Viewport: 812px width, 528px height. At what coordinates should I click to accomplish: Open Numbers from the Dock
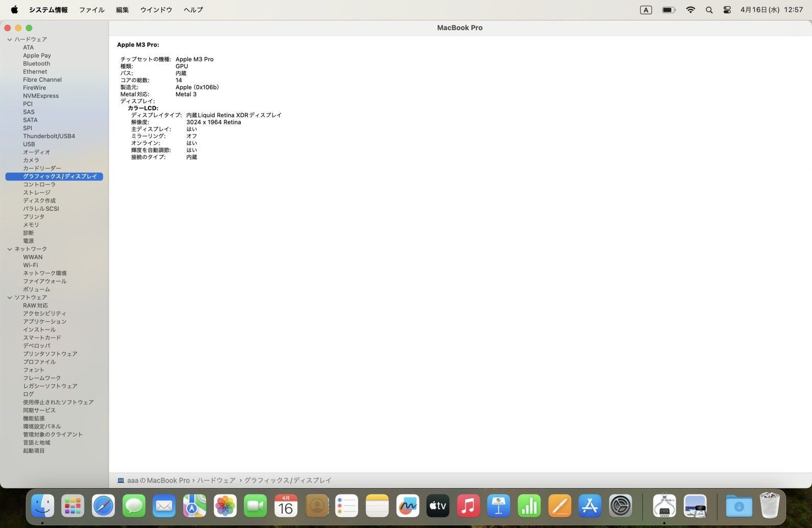(529, 506)
